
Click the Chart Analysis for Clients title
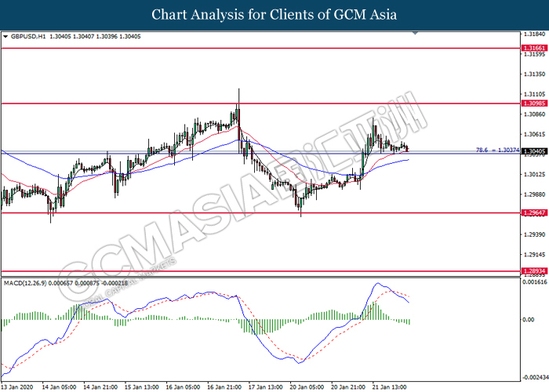pos(274,15)
